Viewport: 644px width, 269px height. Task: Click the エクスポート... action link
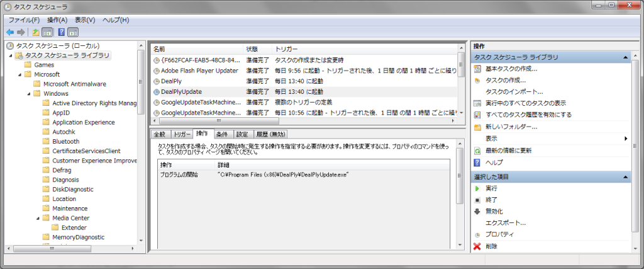click(505, 223)
